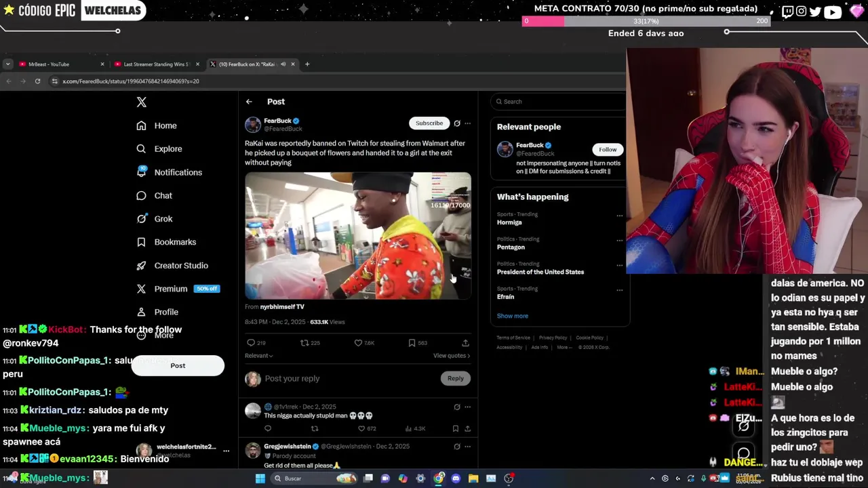Open Premium in the X sidebar
868x488 pixels.
[x=178, y=289]
